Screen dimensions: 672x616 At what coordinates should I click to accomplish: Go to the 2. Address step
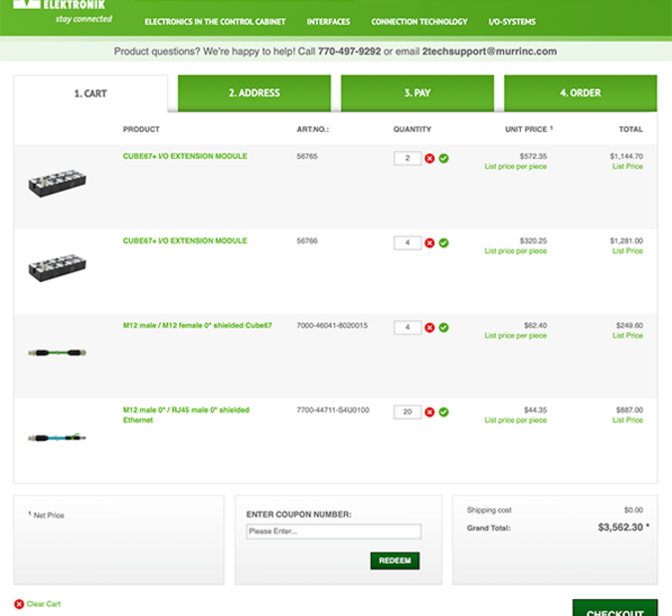[254, 93]
